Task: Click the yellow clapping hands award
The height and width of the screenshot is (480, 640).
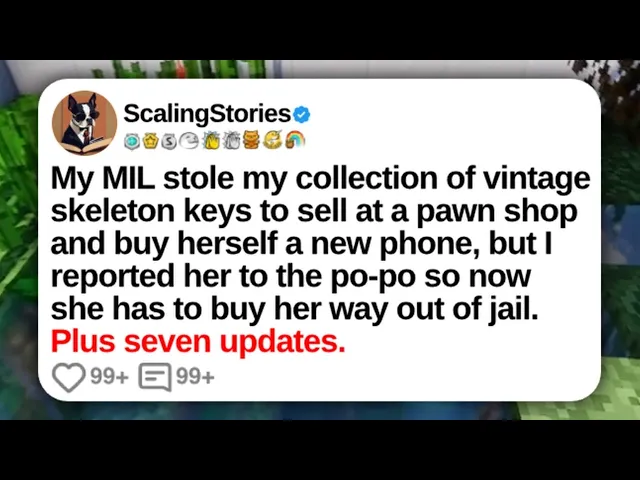Action: pyautogui.click(x=212, y=140)
